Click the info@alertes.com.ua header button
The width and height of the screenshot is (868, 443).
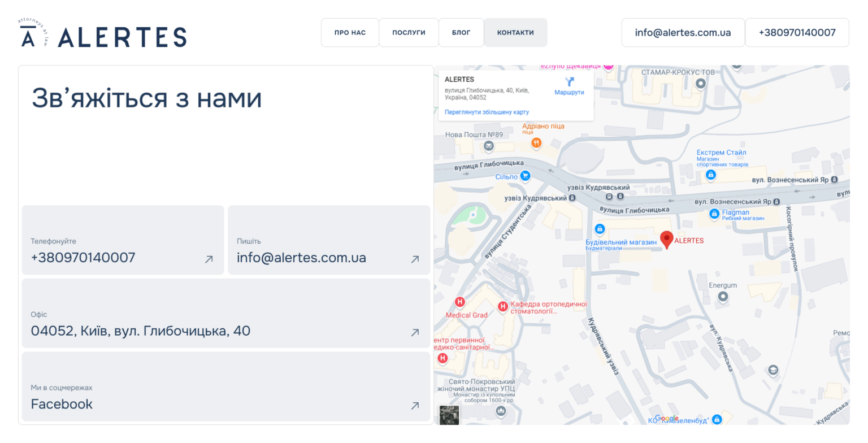pos(683,33)
